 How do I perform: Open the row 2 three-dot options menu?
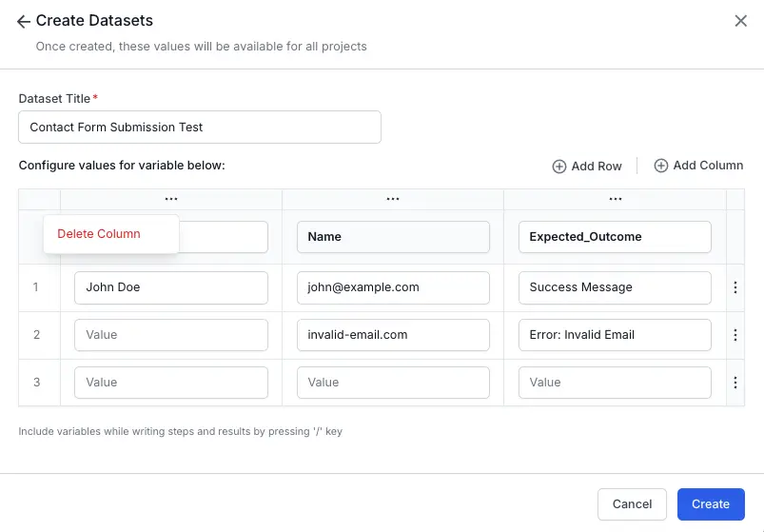[x=735, y=335]
